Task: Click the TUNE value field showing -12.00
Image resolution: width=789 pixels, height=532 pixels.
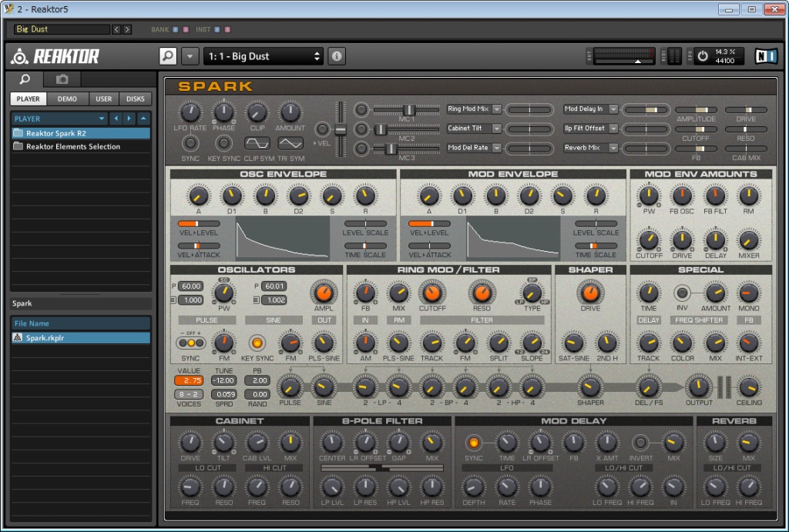Action: coord(224,380)
